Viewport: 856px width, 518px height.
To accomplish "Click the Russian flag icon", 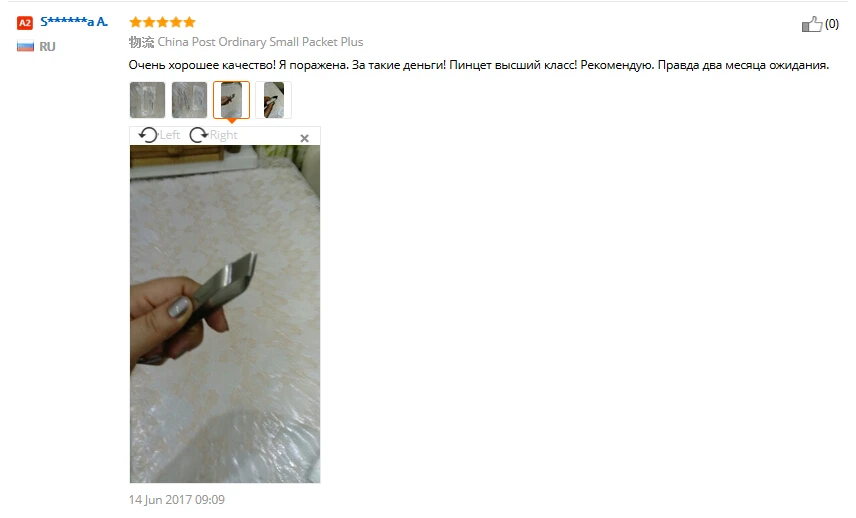I will [x=25, y=47].
